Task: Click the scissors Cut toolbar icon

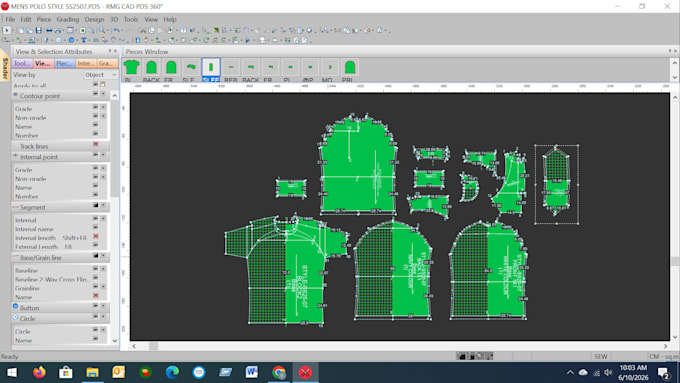Action: click(143, 30)
